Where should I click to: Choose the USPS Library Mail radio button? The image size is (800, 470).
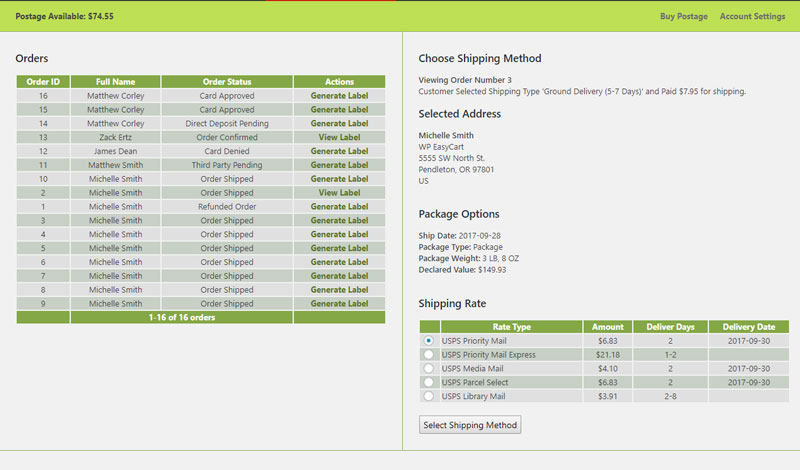(x=429, y=395)
